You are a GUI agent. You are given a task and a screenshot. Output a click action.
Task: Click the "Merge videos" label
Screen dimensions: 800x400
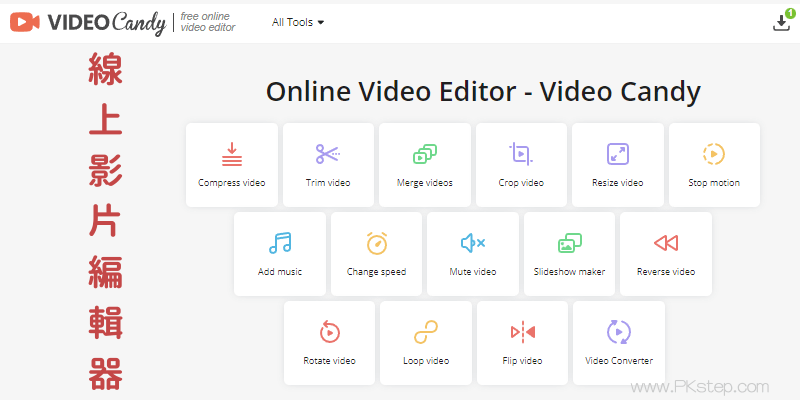pos(424,183)
